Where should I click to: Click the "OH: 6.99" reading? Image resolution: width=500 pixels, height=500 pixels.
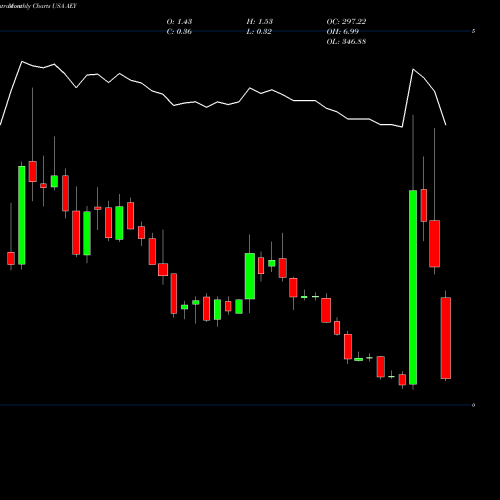(343, 31)
